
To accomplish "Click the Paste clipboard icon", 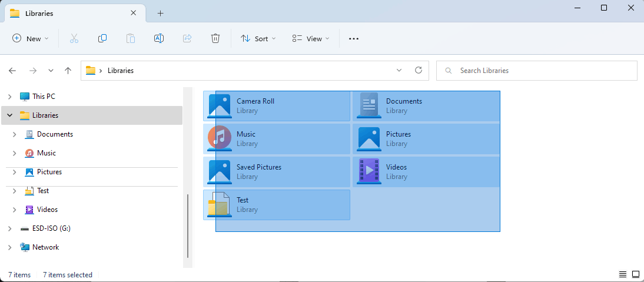I will coord(131,39).
